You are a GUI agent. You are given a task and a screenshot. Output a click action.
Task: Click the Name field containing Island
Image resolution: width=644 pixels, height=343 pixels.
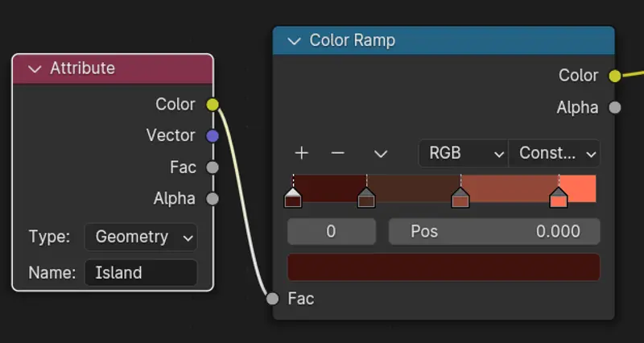(141, 273)
